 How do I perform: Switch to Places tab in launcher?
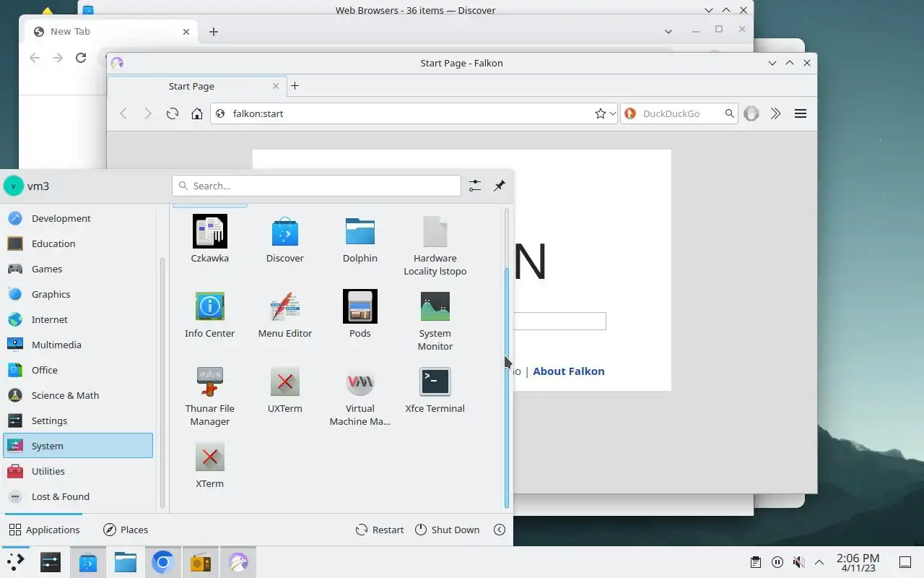(126, 530)
